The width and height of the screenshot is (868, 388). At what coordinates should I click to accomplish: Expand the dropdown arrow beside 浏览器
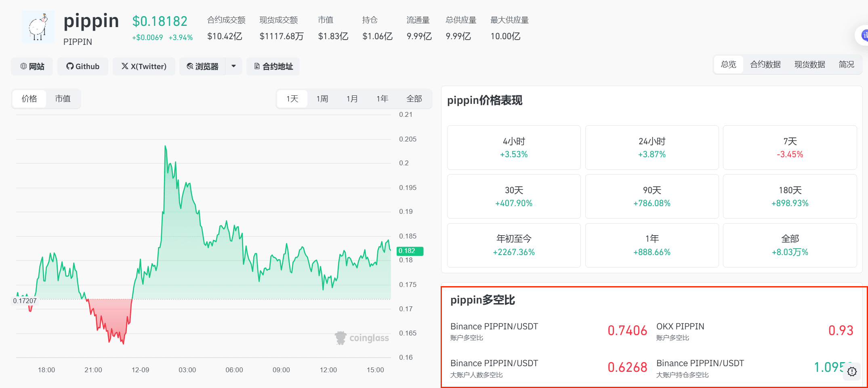tap(233, 66)
